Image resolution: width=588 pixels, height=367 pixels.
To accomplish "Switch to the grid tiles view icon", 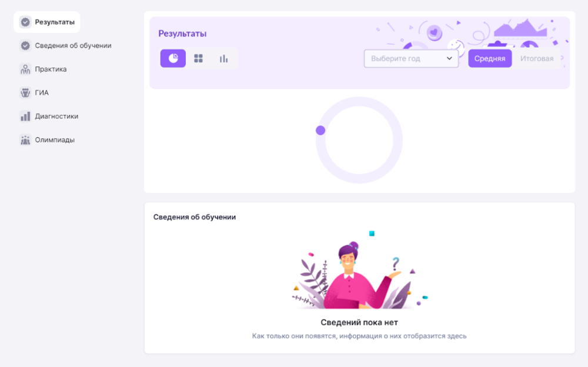I will pyautogui.click(x=198, y=58).
